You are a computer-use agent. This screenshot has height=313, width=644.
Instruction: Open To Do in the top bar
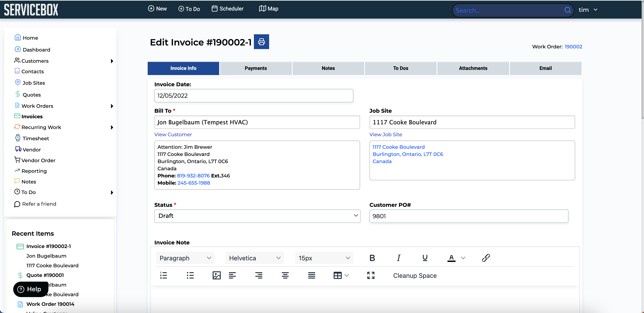[189, 9]
